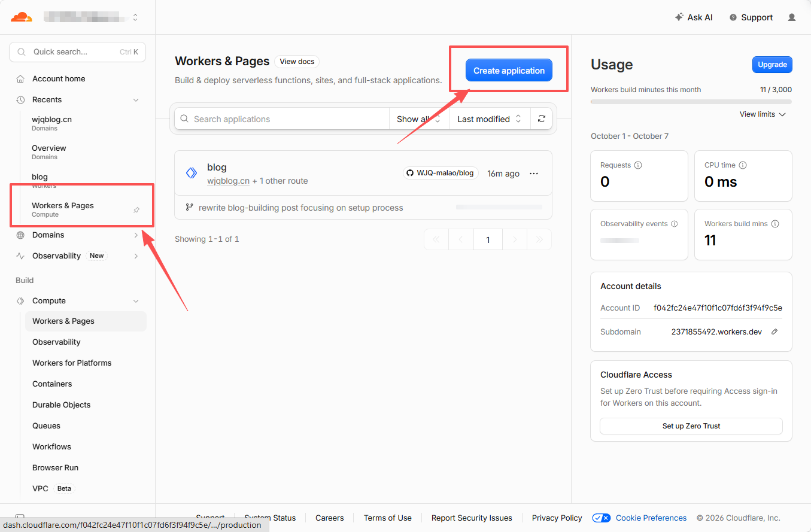
Task: Open the Show all filter dropdown
Action: 419,119
